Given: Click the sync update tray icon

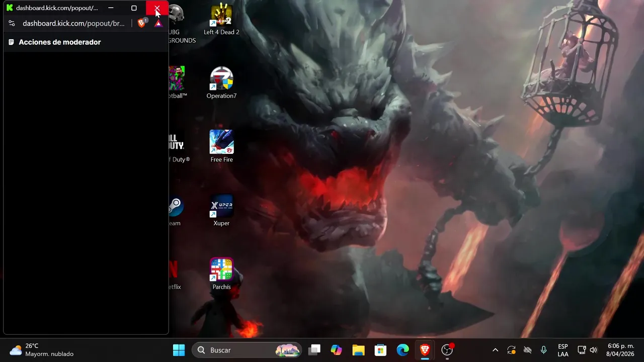Looking at the screenshot, I should pos(511,350).
